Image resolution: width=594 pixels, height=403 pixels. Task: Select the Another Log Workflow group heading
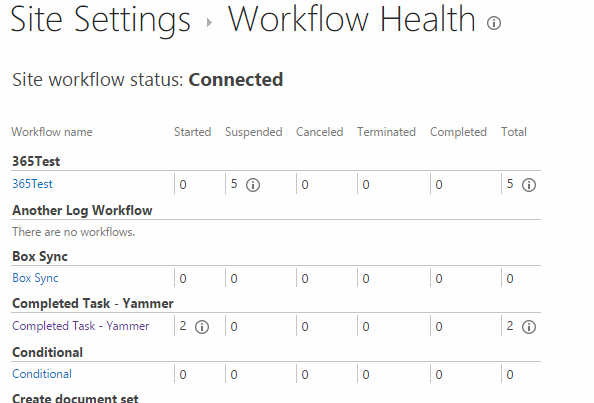pos(82,211)
